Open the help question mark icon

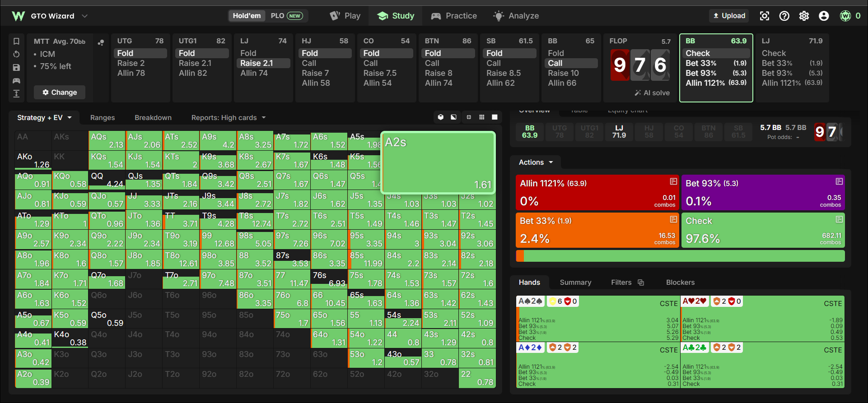click(x=784, y=16)
